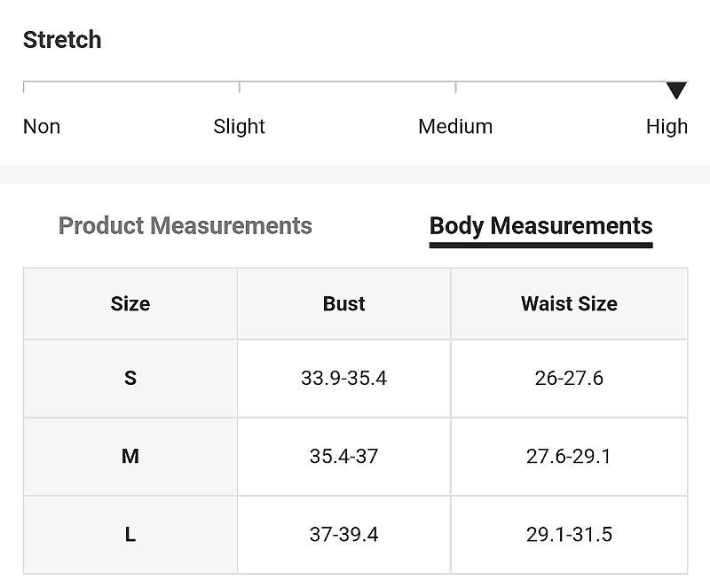This screenshot has width=710, height=588.
Task: Click the High stretch label
Action: tap(667, 127)
